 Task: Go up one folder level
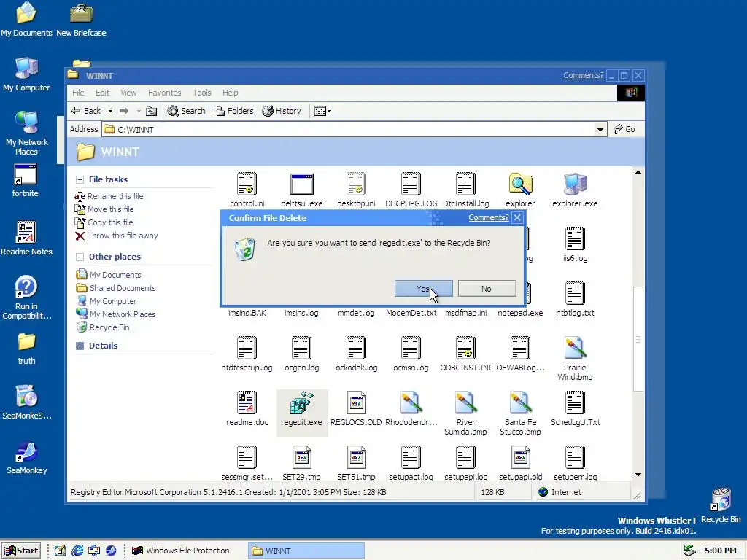[x=152, y=111]
